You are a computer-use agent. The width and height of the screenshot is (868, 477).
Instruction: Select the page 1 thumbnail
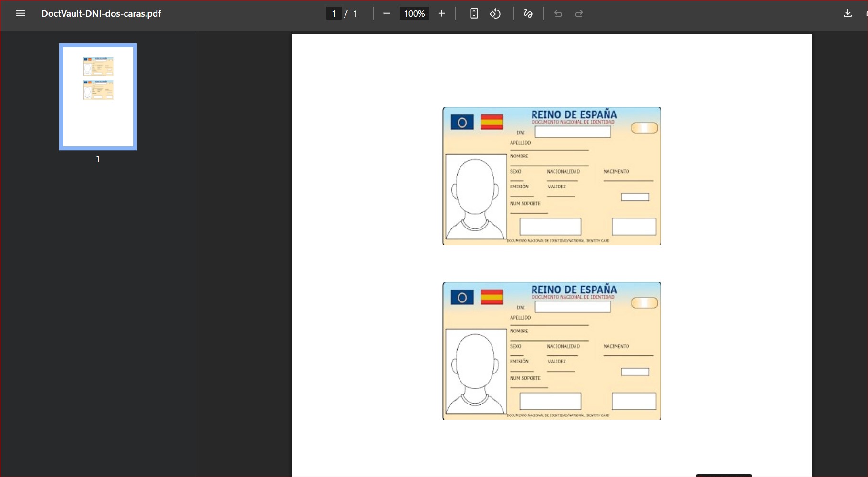pyautogui.click(x=97, y=96)
